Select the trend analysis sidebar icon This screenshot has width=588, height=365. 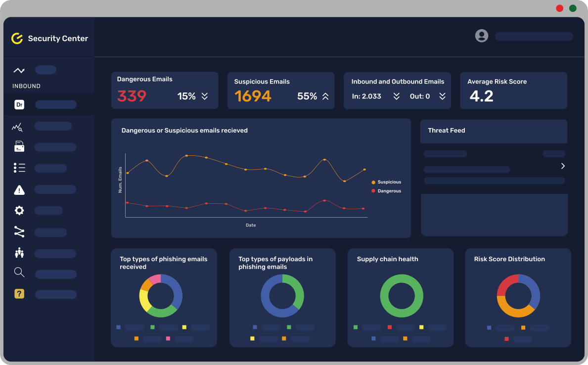point(17,127)
